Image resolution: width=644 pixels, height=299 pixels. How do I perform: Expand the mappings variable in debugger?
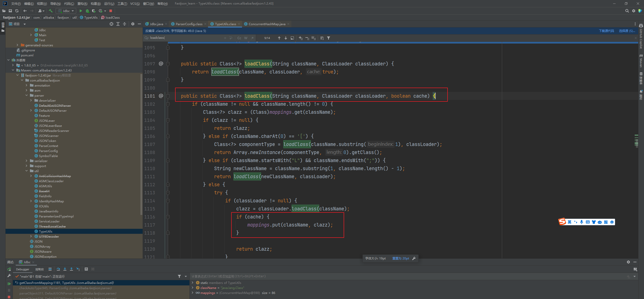point(192,293)
